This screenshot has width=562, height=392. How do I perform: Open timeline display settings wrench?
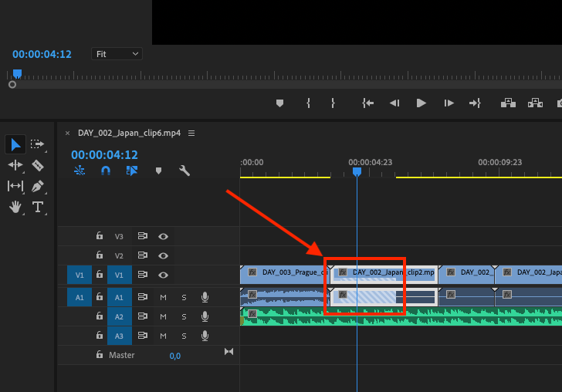[x=185, y=171]
